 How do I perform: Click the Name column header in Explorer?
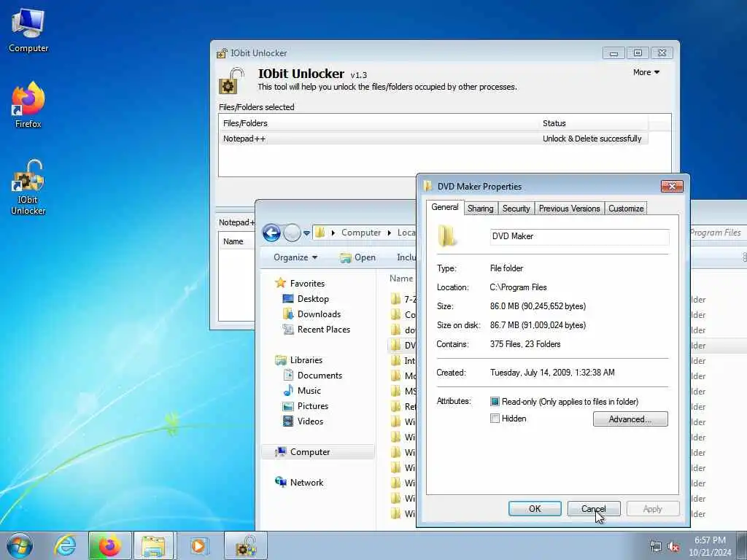pyautogui.click(x=401, y=279)
